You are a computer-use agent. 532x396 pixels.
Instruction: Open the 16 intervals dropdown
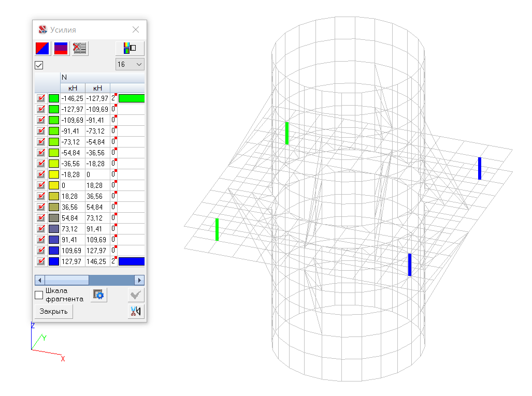(x=130, y=64)
